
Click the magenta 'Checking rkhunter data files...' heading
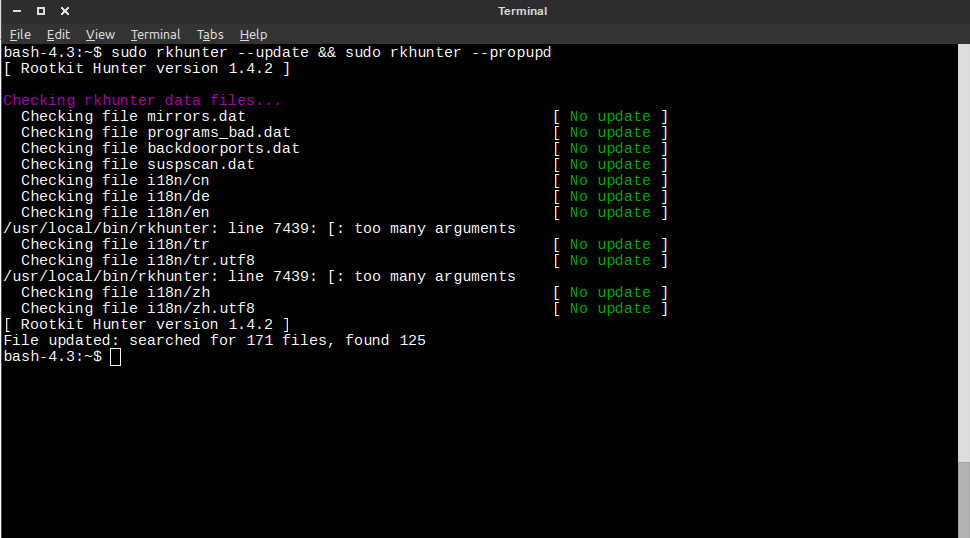(x=142, y=100)
